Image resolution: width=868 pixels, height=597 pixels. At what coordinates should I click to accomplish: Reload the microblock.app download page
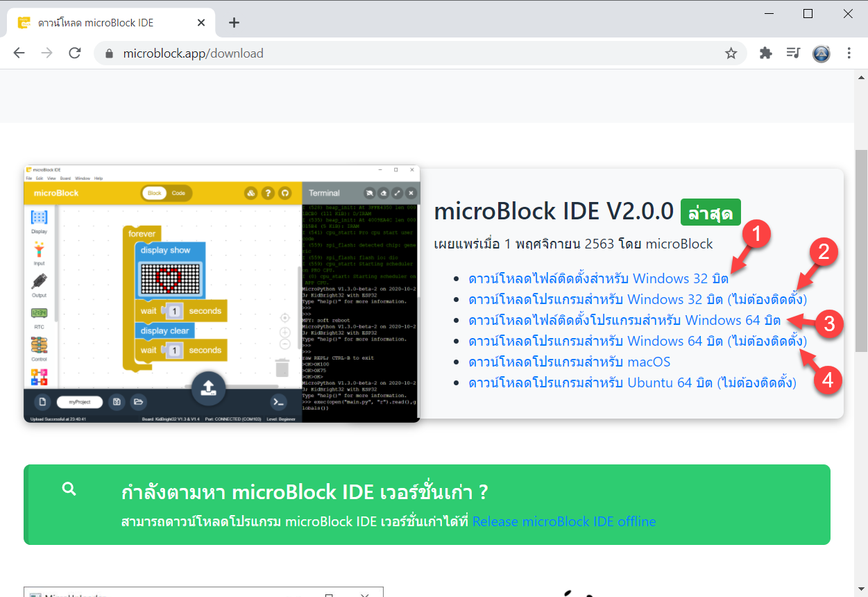coord(75,53)
